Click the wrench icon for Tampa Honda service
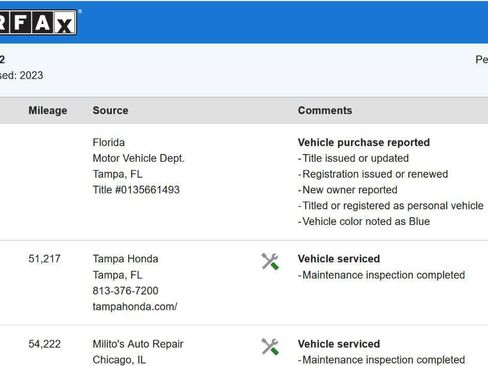The image size is (488, 366). tap(270, 262)
